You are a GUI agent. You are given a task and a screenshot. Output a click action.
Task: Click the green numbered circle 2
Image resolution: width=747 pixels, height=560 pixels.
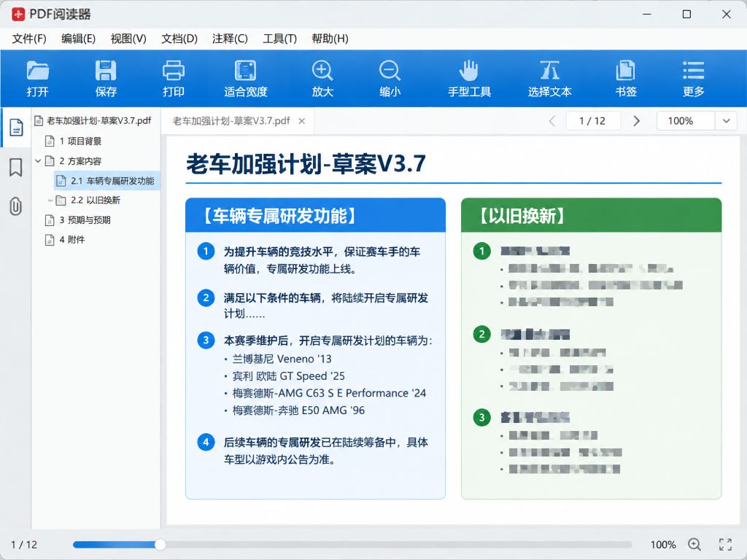click(x=481, y=334)
